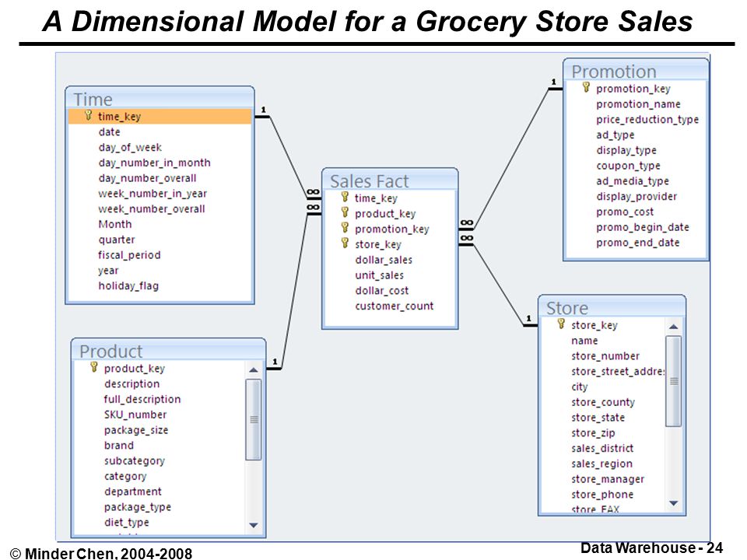The image size is (747, 560).
Task: Select the display_type field
Action: pos(626,150)
